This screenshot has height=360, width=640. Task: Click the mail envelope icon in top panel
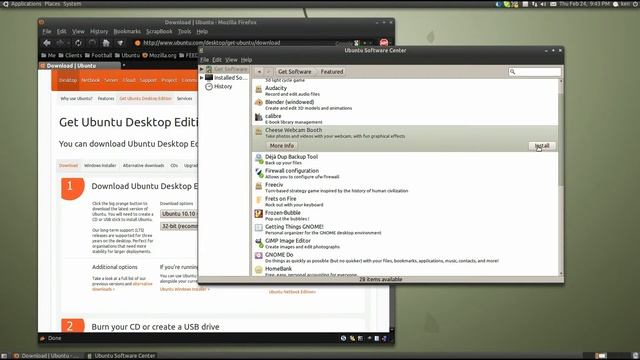553,4
